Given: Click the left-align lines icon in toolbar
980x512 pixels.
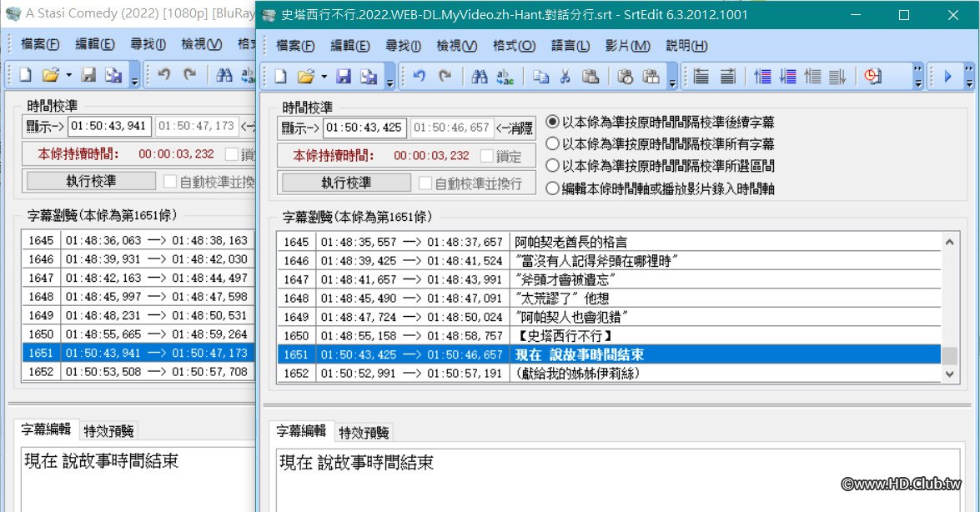Looking at the screenshot, I should point(701,76).
